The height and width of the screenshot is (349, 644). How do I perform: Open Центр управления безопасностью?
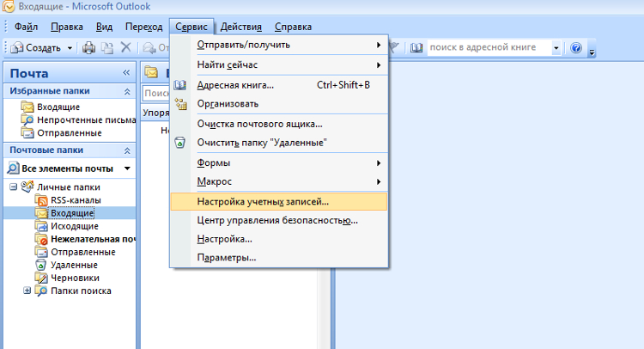coord(279,220)
